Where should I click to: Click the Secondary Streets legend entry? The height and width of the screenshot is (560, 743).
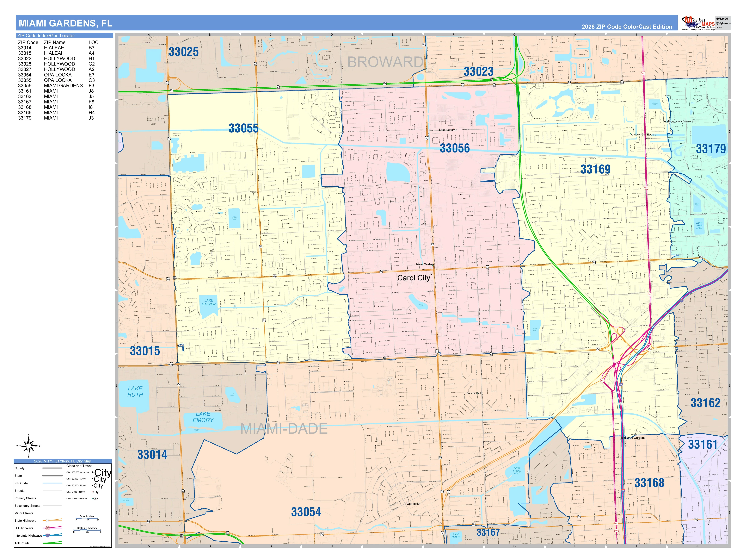(27, 506)
